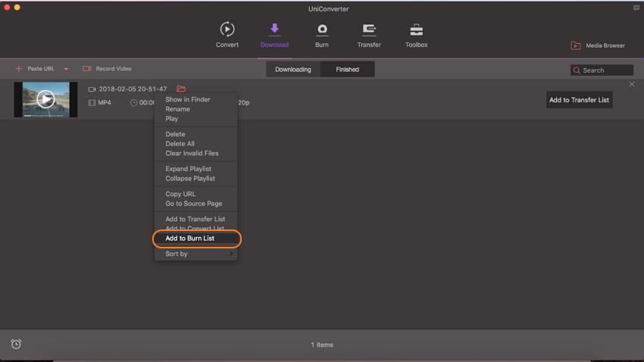Open the Sort by submenu
The image size is (644, 362).
click(196, 254)
